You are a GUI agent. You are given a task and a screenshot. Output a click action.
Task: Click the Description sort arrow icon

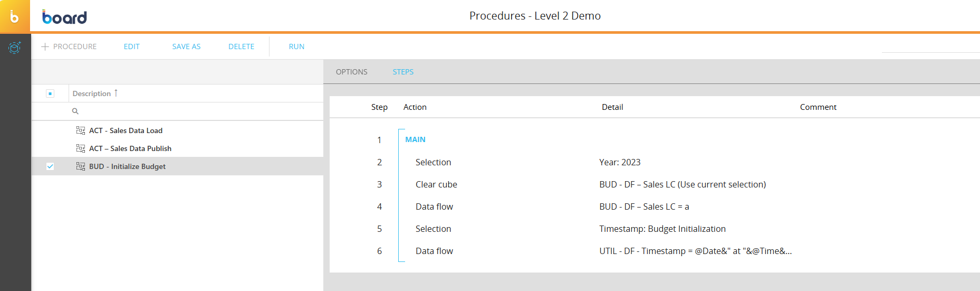116,93
